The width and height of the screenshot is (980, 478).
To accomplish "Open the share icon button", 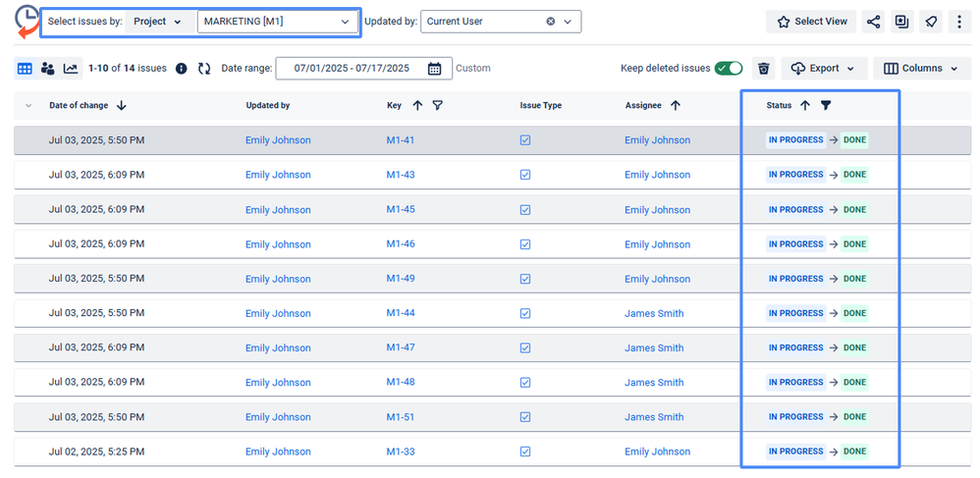I will click(873, 22).
